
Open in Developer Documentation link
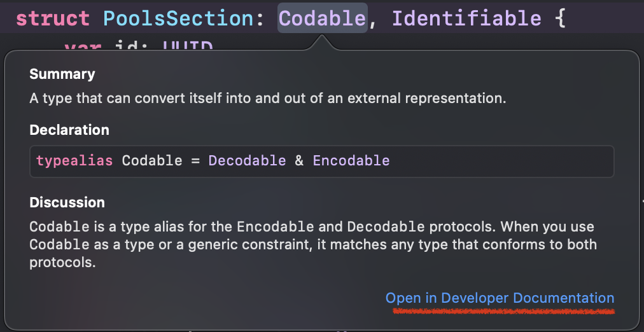tap(500, 298)
